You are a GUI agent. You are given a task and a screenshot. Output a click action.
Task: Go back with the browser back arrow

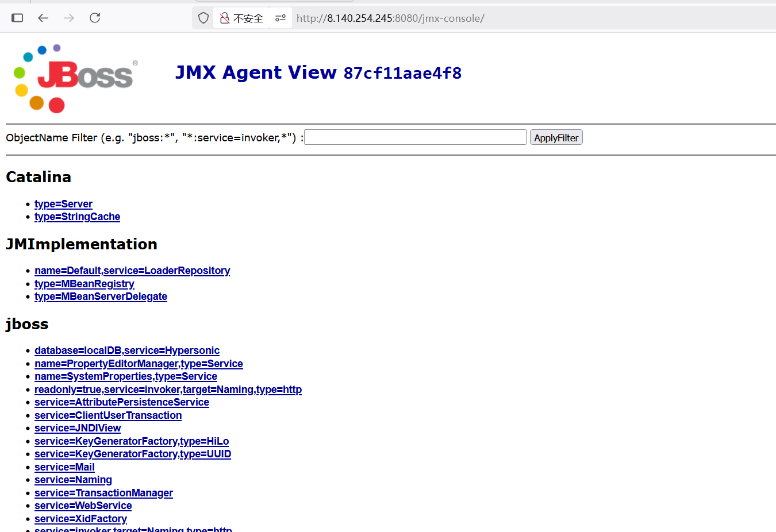pyautogui.click(x=43, y=18)
